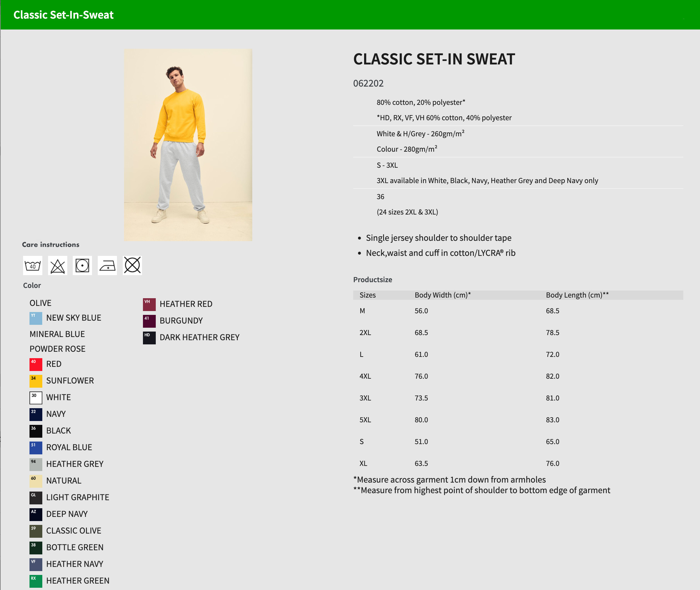
Task: Click the tumble dry low icon
Action: point(82,265)
